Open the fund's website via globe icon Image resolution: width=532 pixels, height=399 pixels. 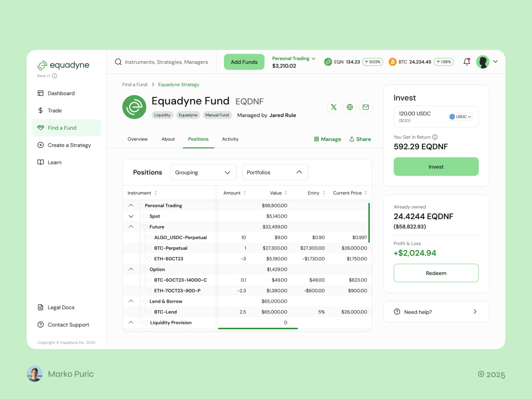350,107
